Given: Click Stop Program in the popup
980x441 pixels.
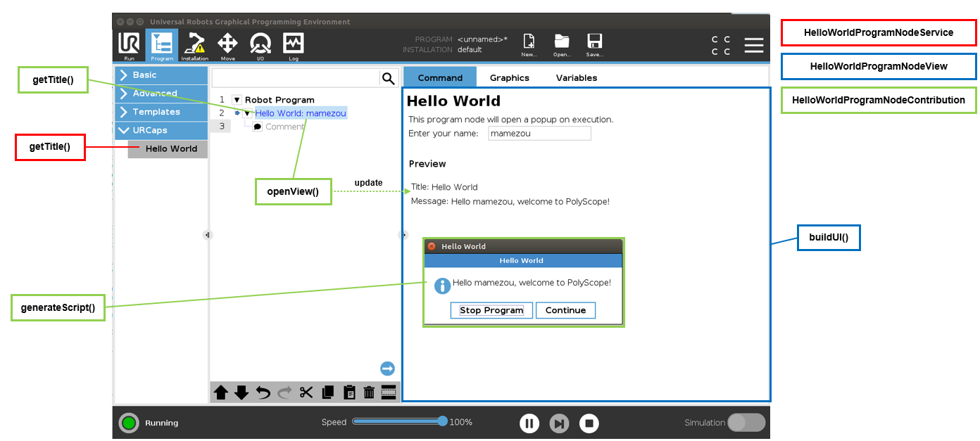Looking at the screenshot, I should 491,310.
